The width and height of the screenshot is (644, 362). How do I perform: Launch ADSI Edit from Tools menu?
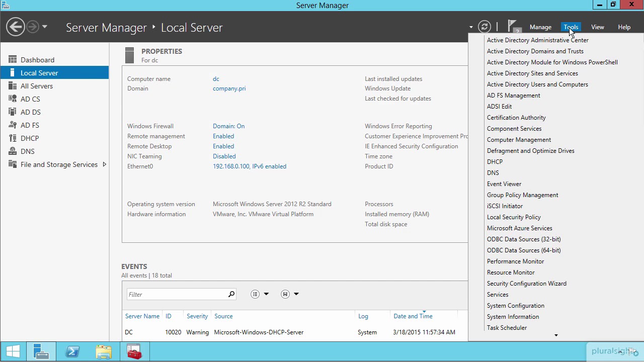499,107
